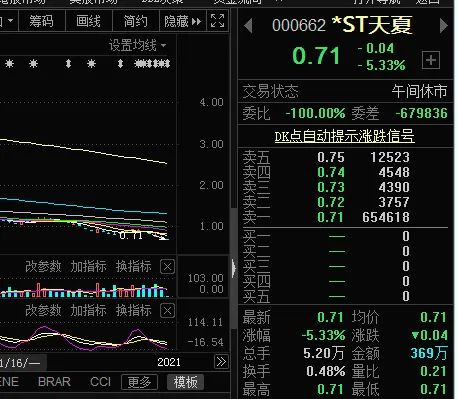
Task: Switch to 简约 simple view
Action: 135,21
